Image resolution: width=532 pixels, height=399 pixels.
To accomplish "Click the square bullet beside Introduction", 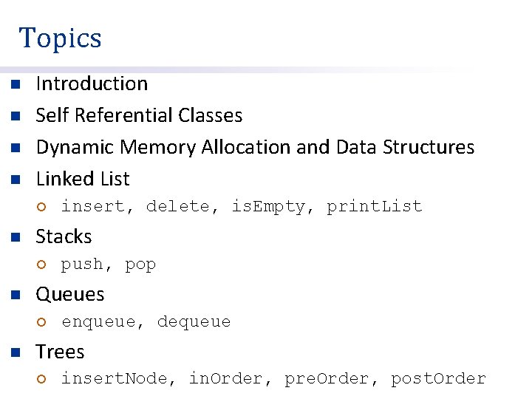I will coord(13,84).
